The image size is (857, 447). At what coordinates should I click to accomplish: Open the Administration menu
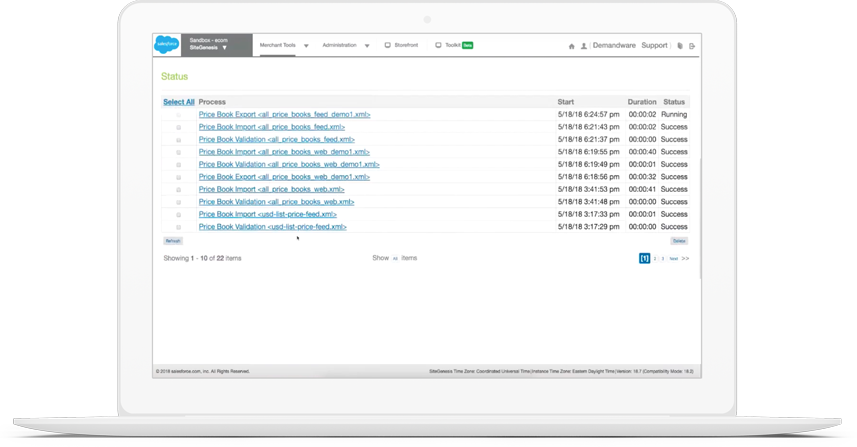point(339,45)
